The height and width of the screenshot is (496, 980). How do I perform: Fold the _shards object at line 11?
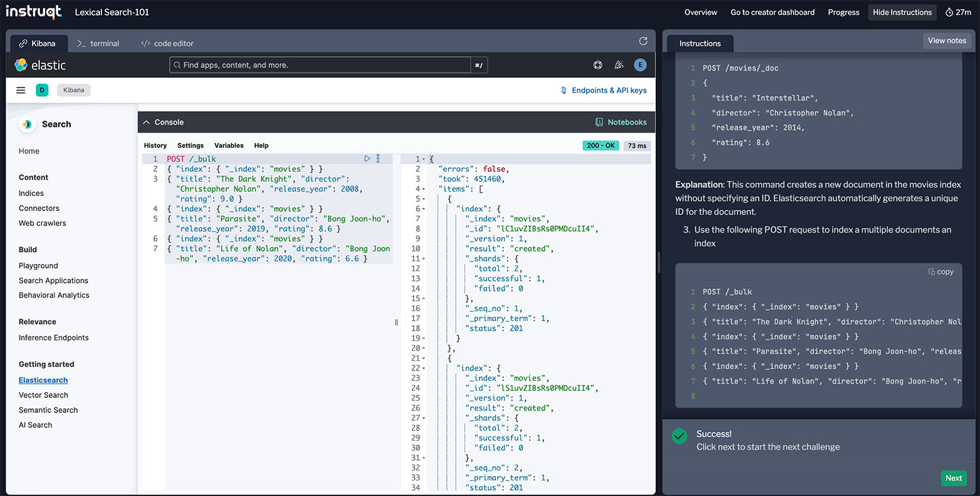[x=424, y=259]
